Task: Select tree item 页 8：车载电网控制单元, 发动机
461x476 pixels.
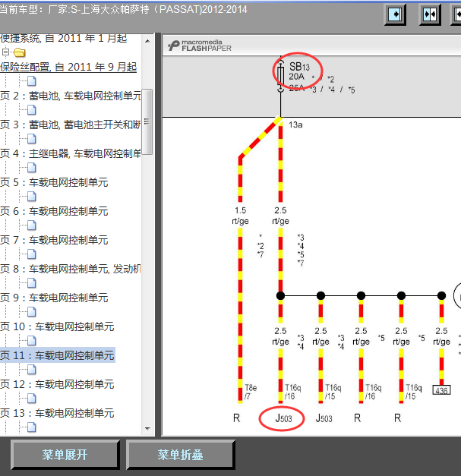Action: 71,269
